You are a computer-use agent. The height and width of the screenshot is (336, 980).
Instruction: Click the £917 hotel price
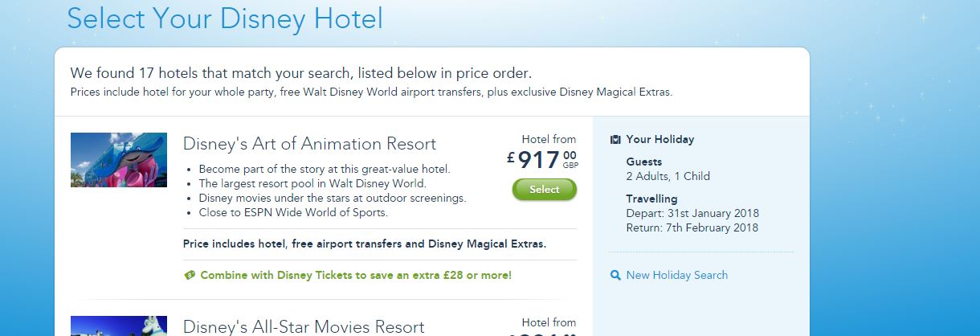pos(542,160)
